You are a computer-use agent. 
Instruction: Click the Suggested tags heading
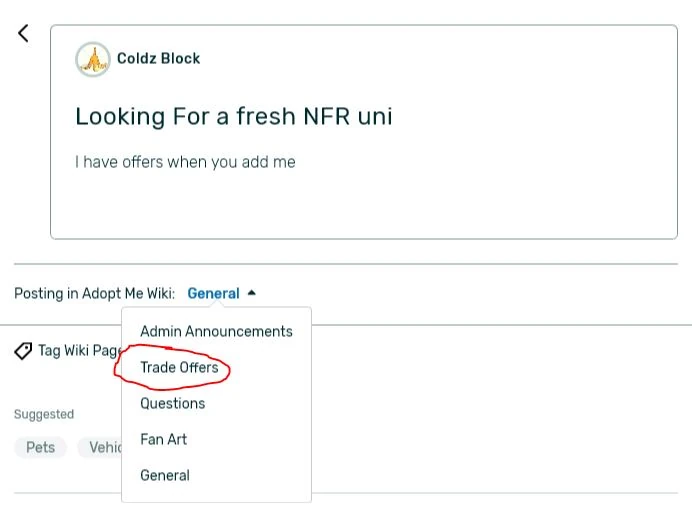(44, 414)
